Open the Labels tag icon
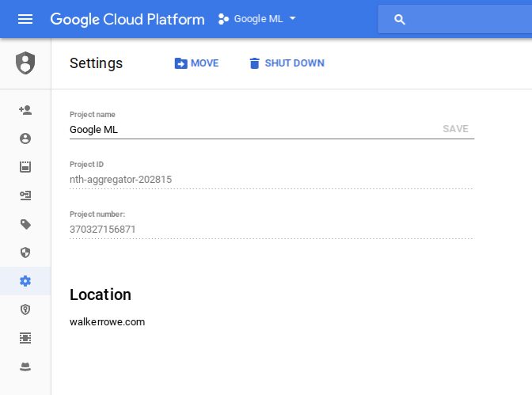The width and height of the screenshot is (532, 395). [25, 224]
